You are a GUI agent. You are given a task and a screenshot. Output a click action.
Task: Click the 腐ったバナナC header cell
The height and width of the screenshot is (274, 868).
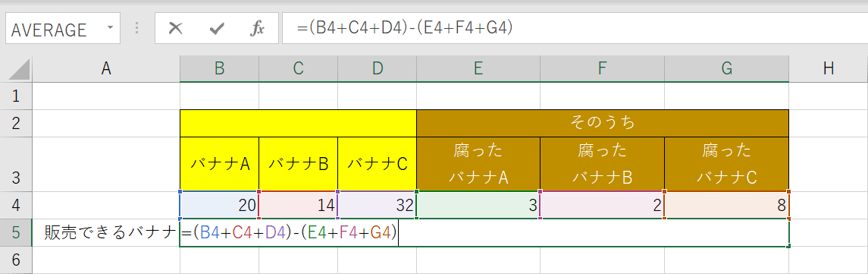[727, 164]
